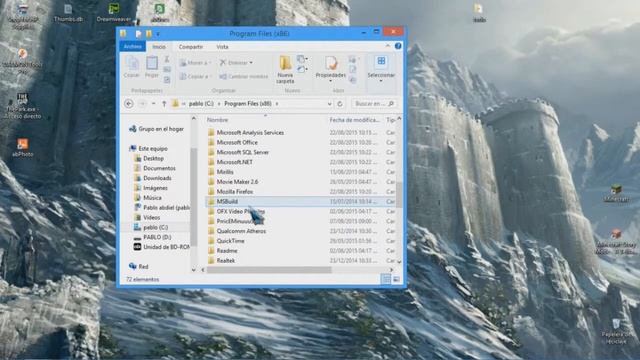The width and height of the screenshot is (640, 360).
Task: Open recent locations dropdown arrow
Action: [x=153, y=104]
